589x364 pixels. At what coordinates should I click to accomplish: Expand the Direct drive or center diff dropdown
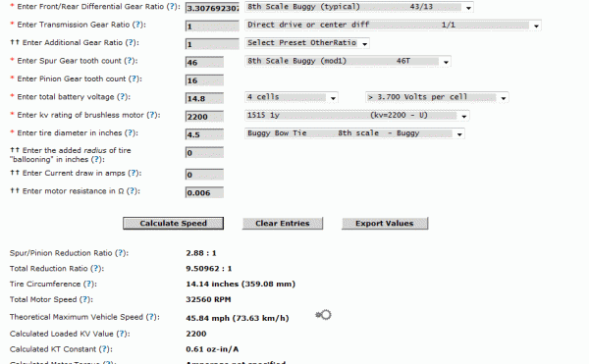[x=393, y=25]
